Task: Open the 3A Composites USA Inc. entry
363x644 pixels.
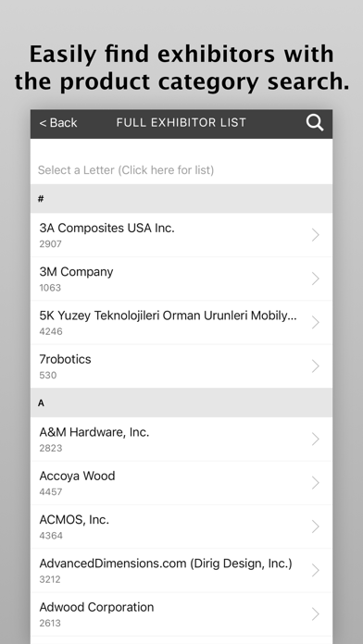Action: point(181,235)
